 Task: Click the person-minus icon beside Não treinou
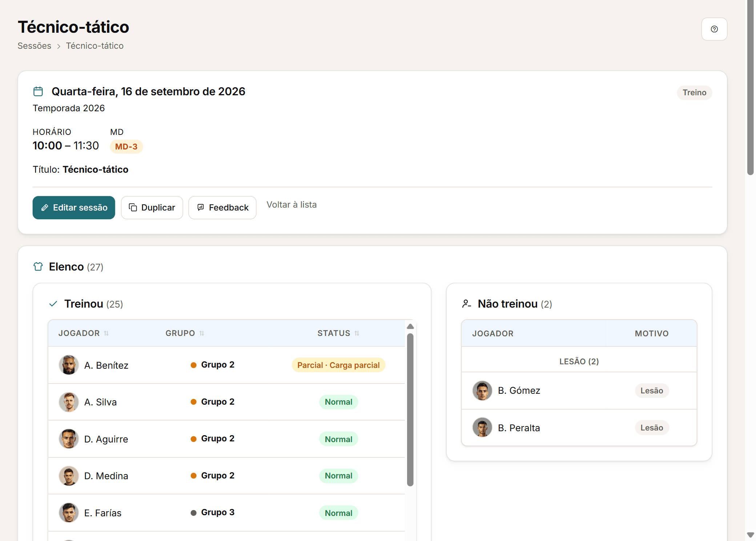pyautogui.click(x=466, y=304)
